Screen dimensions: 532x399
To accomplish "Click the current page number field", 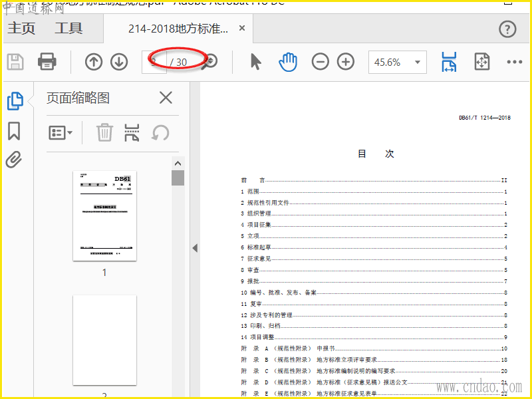I will tap(154, 62).
